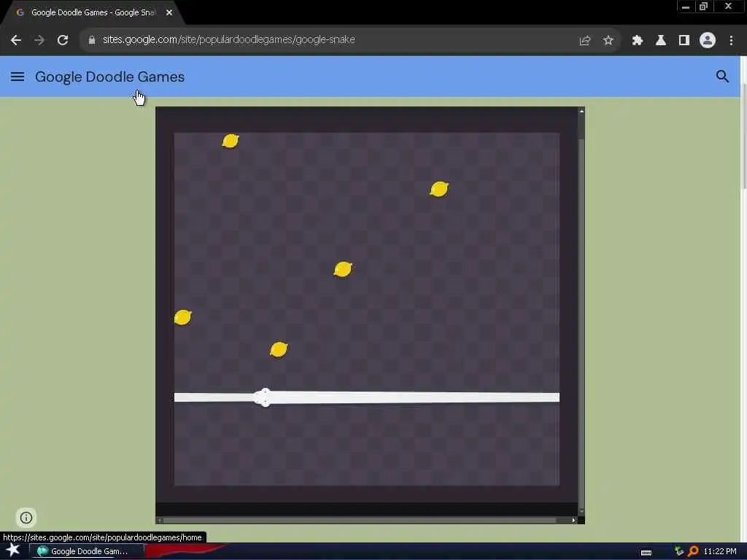Image resolution: width=747 pixels, height=560 pixels.
Task: Click Google Doodle Games site title
Action: (109, 77)
